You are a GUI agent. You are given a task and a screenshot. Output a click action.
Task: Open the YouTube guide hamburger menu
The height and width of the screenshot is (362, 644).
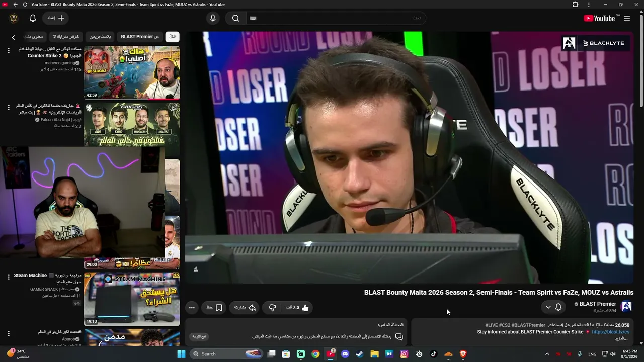coord(627,18)
